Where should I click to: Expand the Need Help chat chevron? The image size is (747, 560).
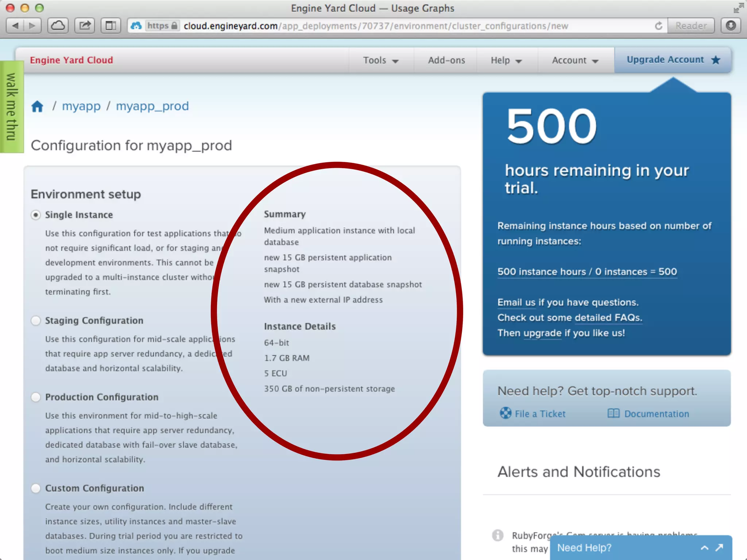(x=705, y=548)
